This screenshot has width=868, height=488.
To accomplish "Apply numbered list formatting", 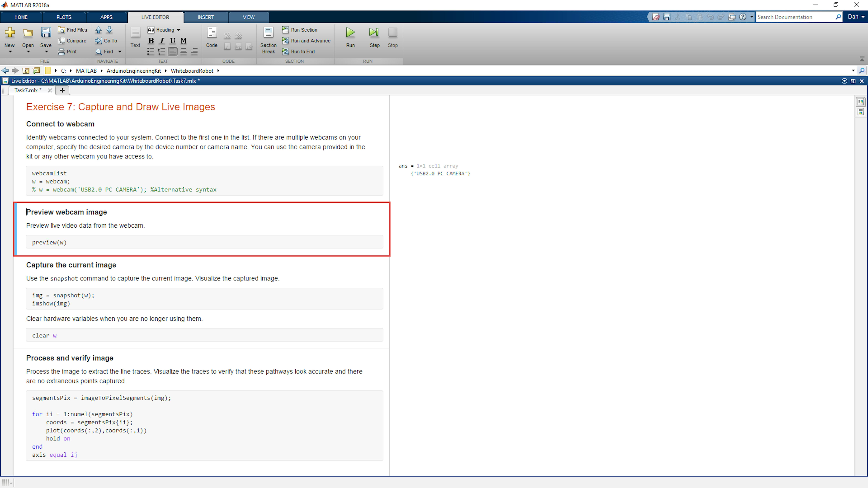I will pyautogui.click(x=162, y=51).
